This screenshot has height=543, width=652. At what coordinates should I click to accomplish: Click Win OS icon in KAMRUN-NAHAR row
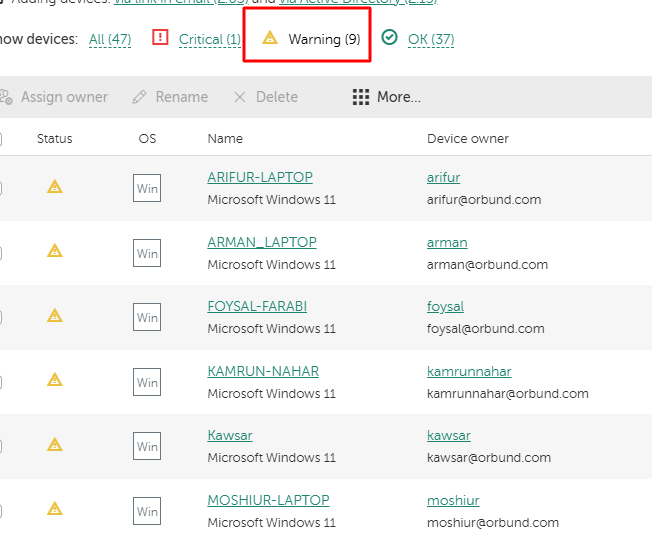tap(147, 382)
